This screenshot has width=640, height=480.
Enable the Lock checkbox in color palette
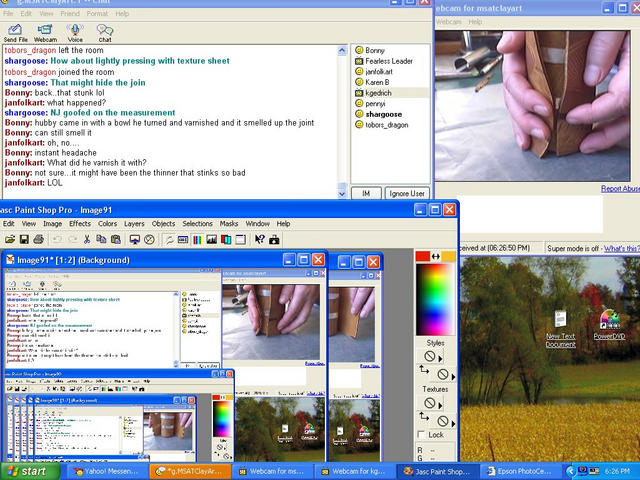tap(422, 435)
